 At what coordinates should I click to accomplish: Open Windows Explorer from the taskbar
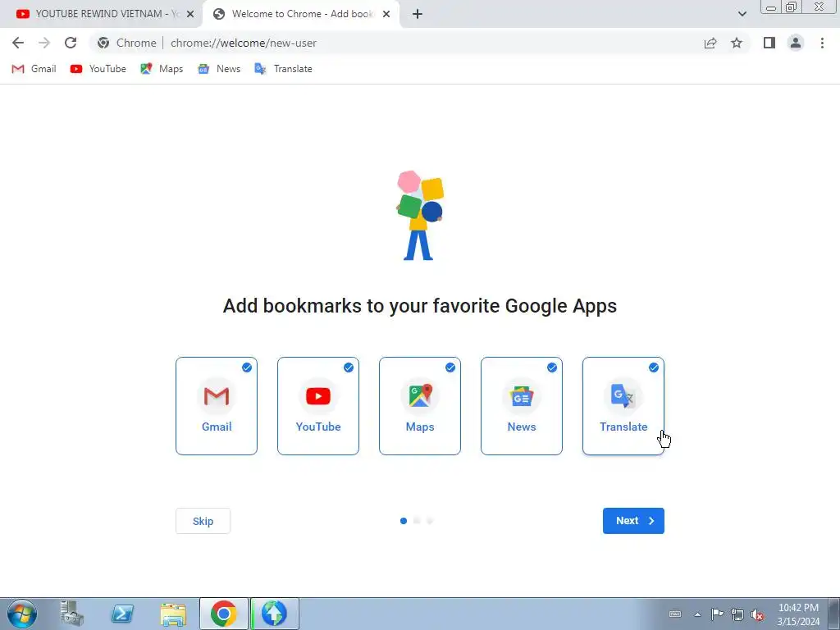(x=173, y=614)
